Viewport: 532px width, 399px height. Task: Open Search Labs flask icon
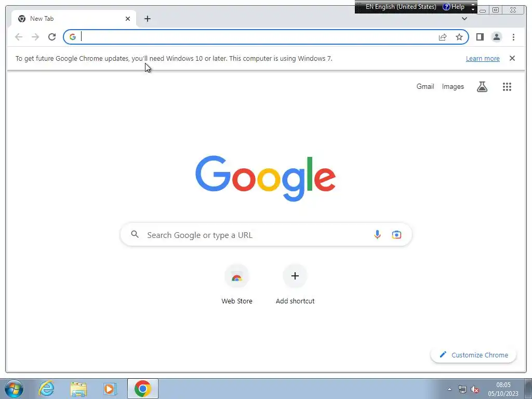click(x=482, y=87)
